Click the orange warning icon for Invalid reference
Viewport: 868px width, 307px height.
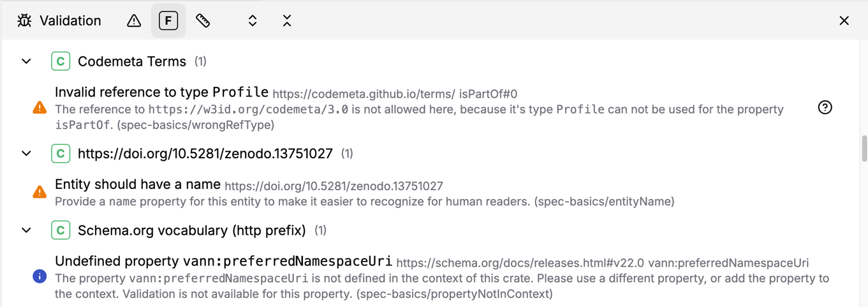40,108
